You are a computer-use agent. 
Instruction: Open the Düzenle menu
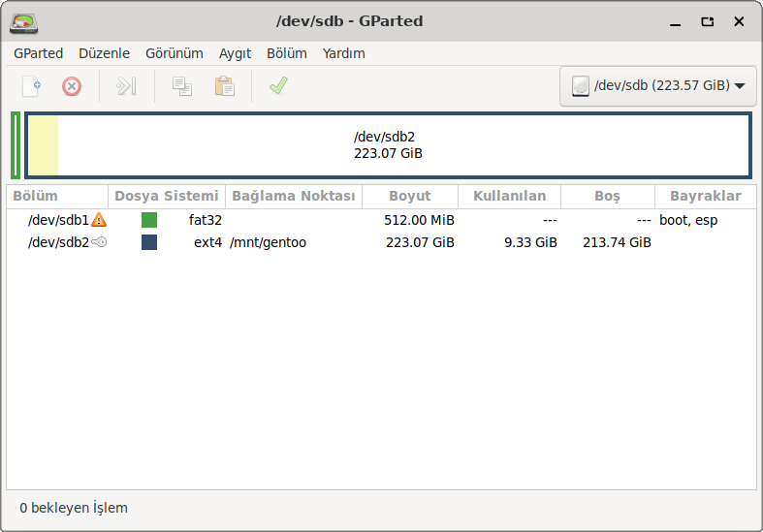point(104,53)
